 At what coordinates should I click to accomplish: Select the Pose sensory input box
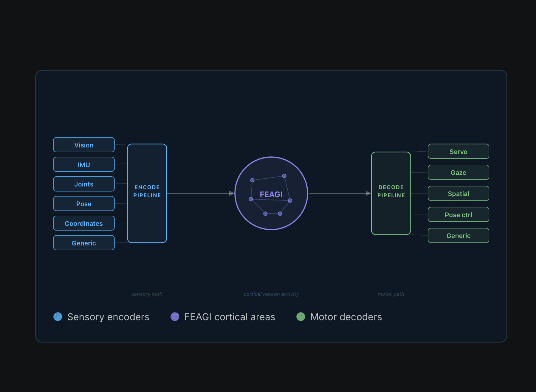[84, 204]
